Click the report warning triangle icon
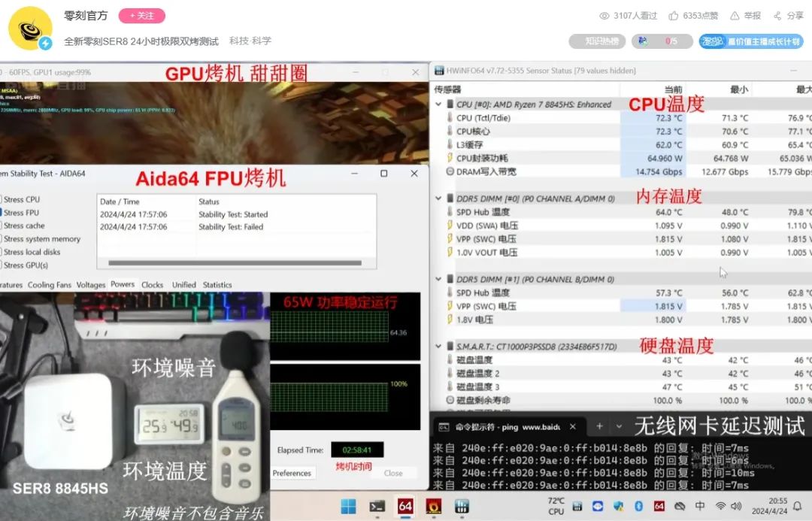812x521 pixels. pos(735,16)
